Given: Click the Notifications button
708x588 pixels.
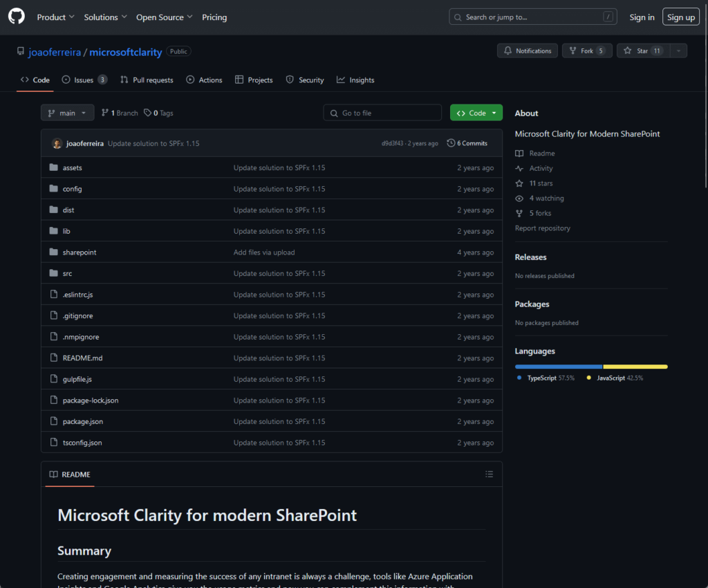Looking at the screenshot, I should click(528, 51).
